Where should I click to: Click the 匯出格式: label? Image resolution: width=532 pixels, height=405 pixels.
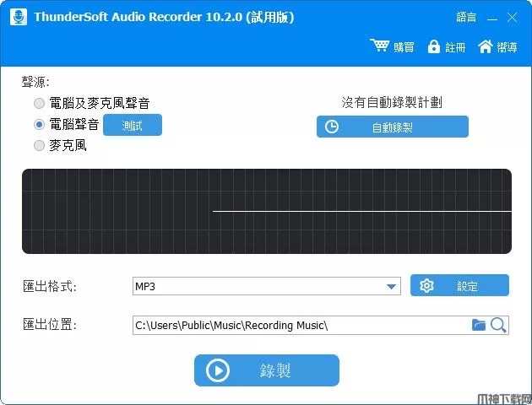point(50,286)
